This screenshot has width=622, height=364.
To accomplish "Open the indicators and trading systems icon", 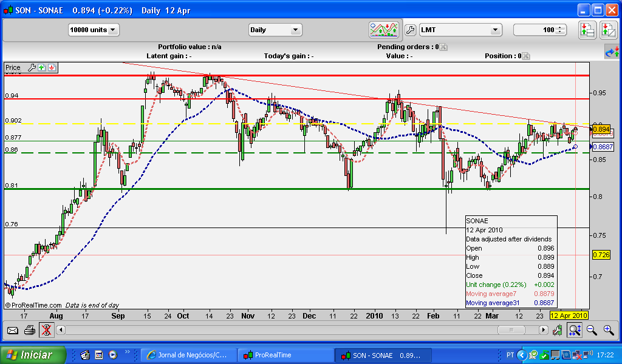I will coord(384,30).
